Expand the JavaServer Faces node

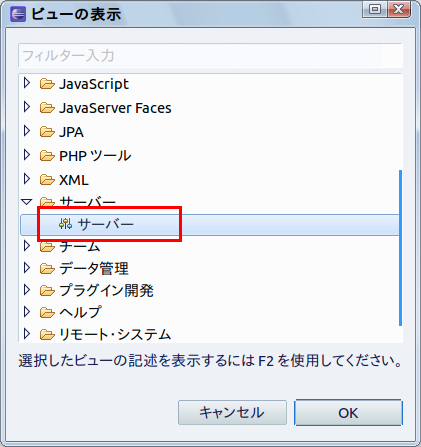pos(27,107)
